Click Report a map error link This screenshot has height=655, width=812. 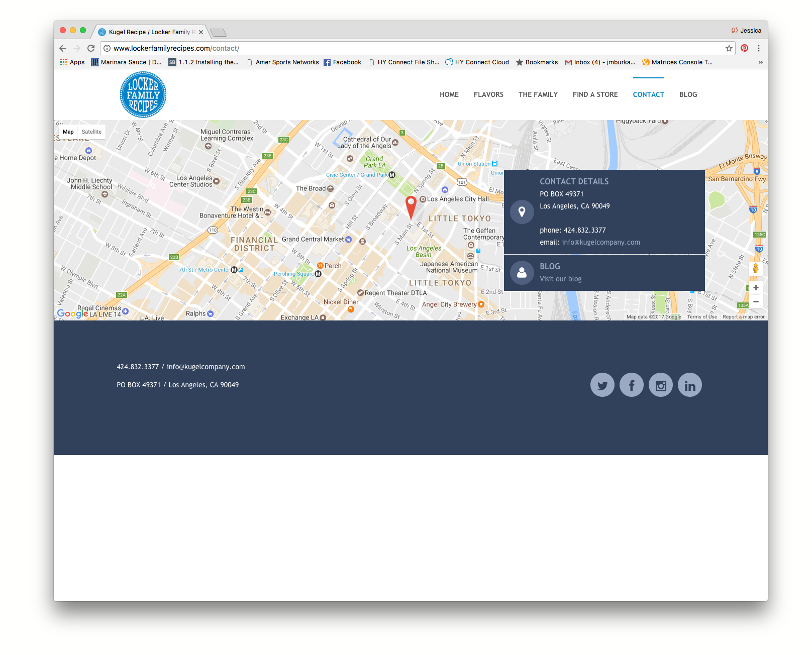pos(744,317)
